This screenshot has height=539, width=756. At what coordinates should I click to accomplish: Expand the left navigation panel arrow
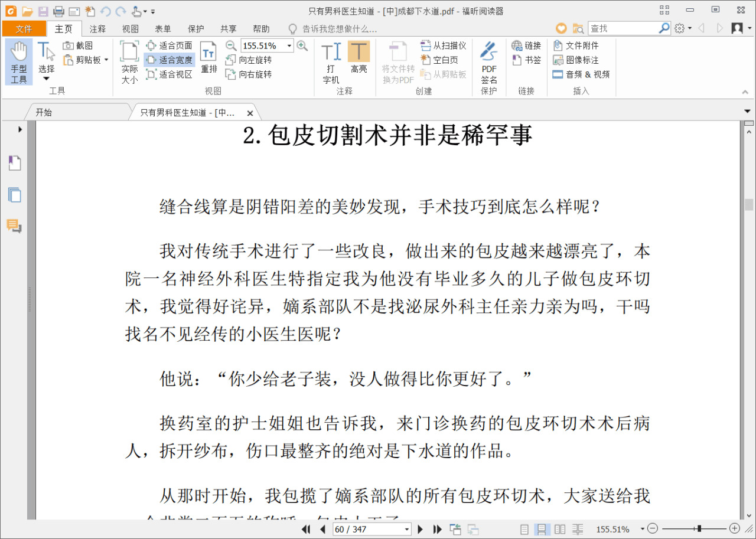coord(20,129)
